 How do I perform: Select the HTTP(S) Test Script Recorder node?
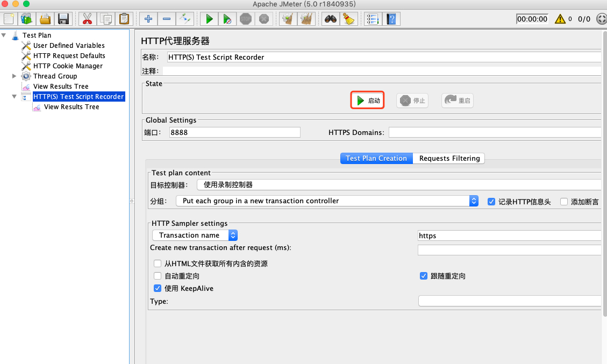point(78,96)
